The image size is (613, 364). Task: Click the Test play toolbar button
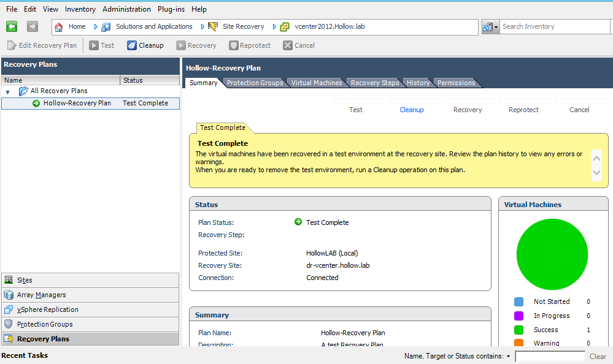[94, 45]
